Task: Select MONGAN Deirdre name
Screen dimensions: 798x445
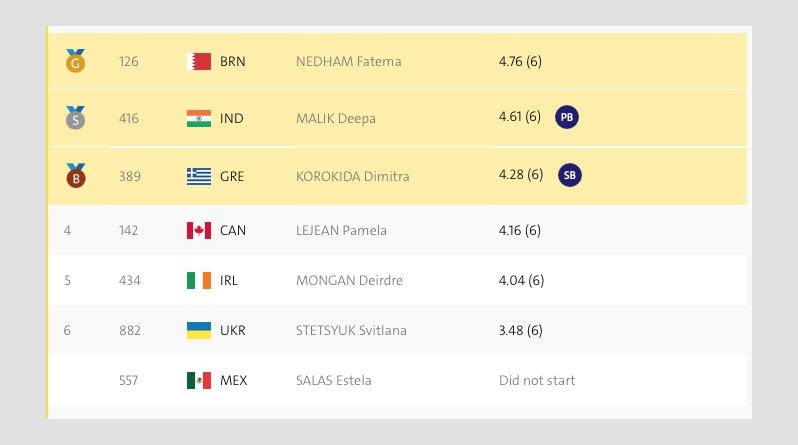Action: [349, 280]
